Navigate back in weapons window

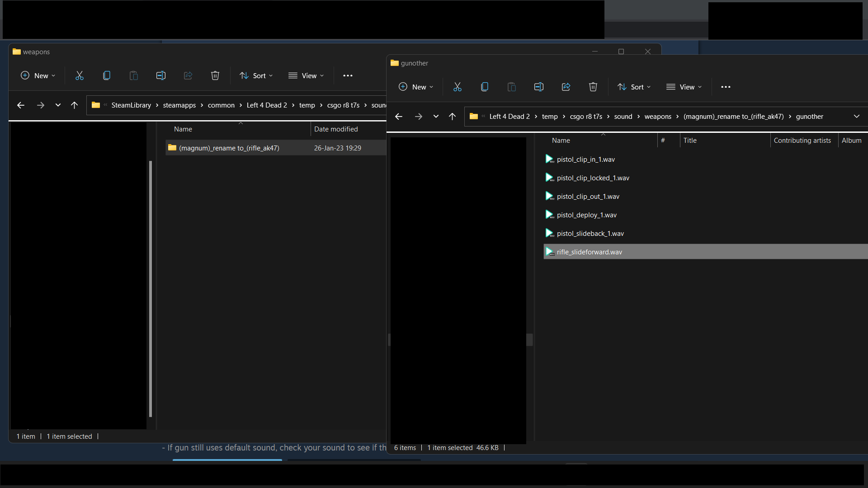coord(21,105)
